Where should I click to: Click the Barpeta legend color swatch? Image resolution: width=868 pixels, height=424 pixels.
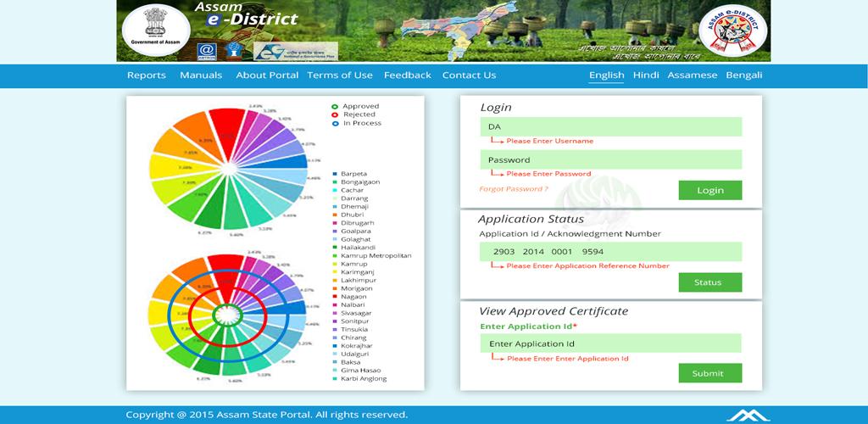336,174
